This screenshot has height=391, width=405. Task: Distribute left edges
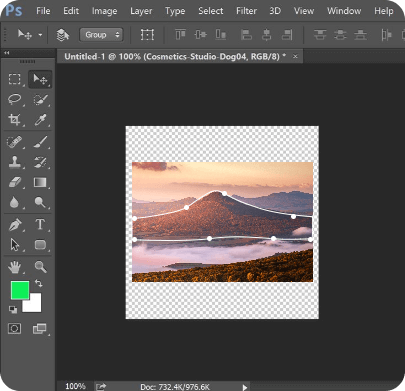(x=386, y=35)
